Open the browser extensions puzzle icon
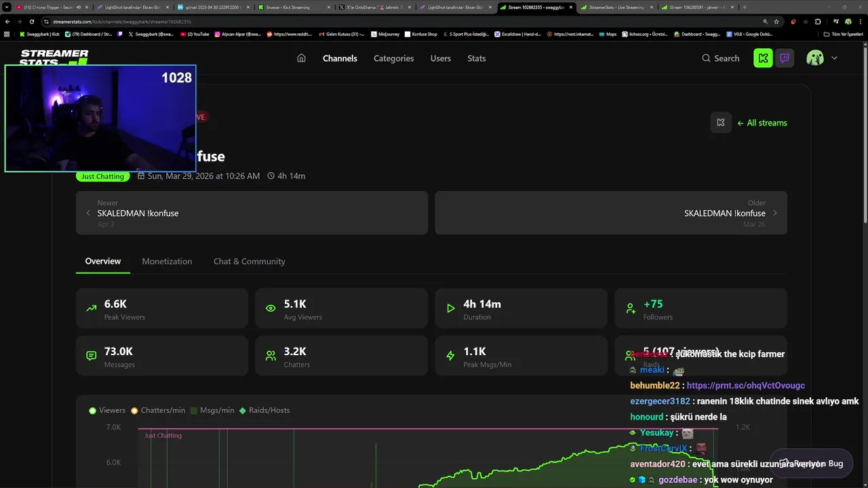 click(x=817, y=21)
